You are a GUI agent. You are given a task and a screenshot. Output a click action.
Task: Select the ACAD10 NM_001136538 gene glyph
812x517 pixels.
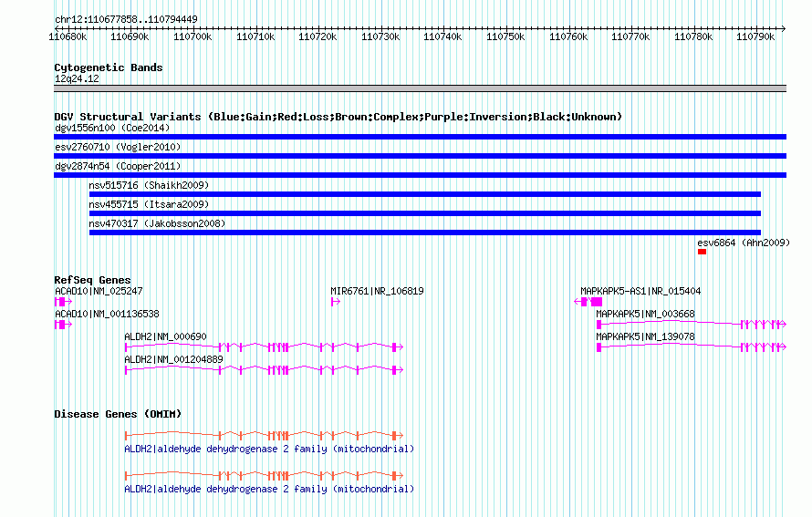coord(63,325)
